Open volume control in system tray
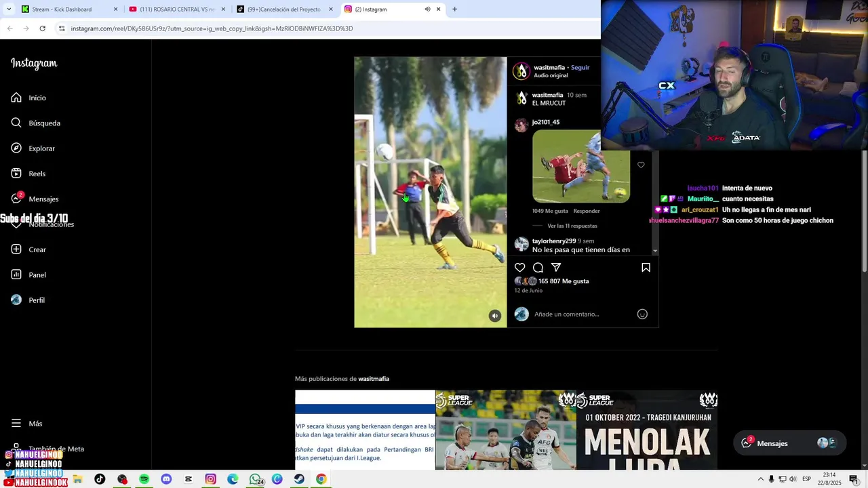 pyautogui.click(x=793, y=479)
